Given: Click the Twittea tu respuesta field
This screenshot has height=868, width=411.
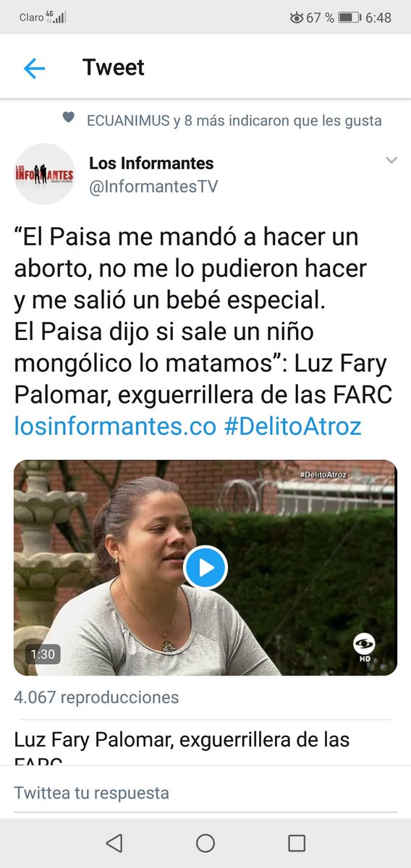Looking at the screenshot, I should click(205, 793).
